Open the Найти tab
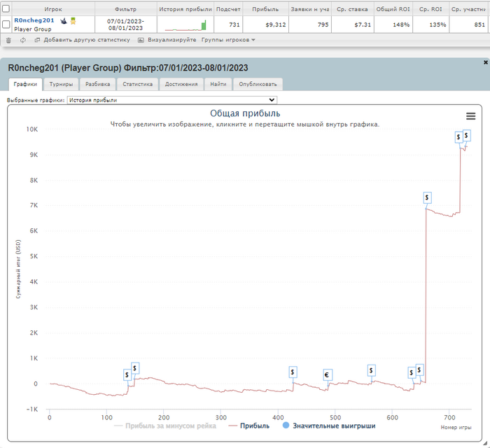Image resolution: width=490 pixels, height=448 pixels. tap(218, 84)
